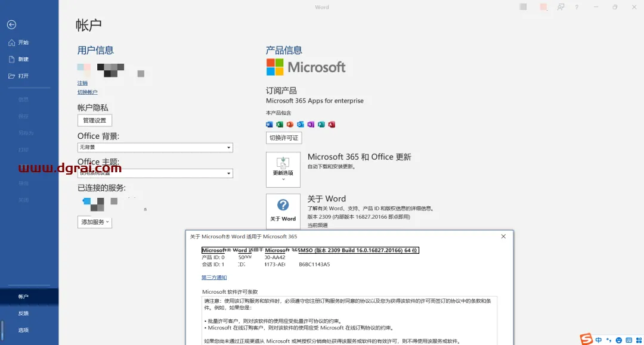Click the Access app icon
The width and height of the screenshot is (644, 345).
coord(332,125)
